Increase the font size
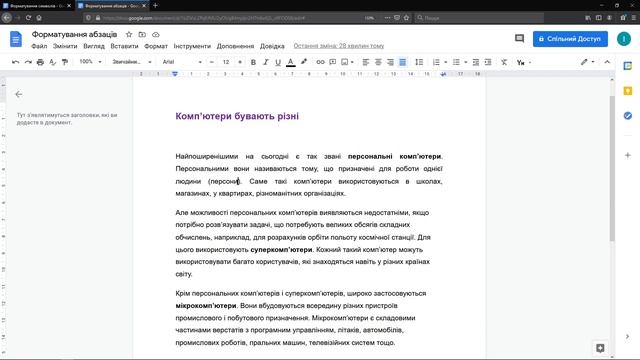This screenshot has width=640, height=360. [x=240, y=62]
